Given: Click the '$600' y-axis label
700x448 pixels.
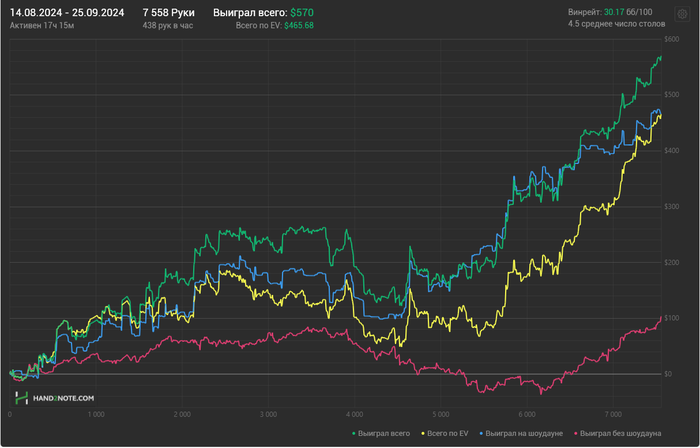Looking at the screenshot, I should point(671,39).
